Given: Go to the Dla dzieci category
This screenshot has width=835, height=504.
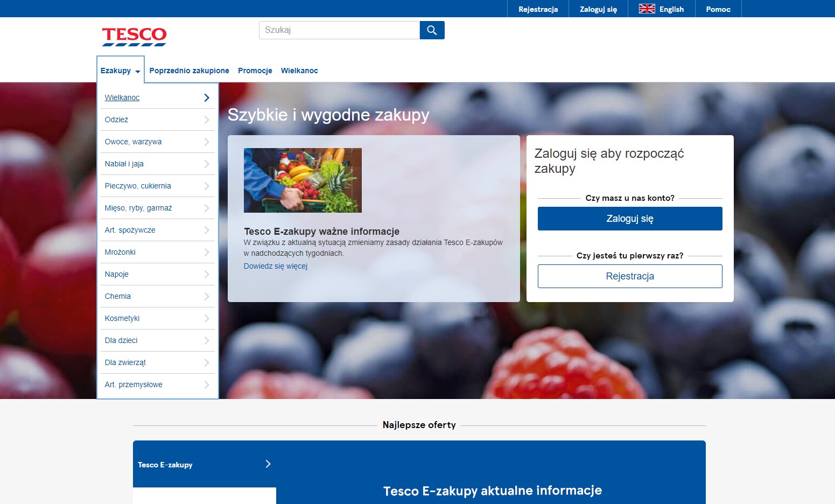Looking at the screenshot, I should [x=121, y=340].
